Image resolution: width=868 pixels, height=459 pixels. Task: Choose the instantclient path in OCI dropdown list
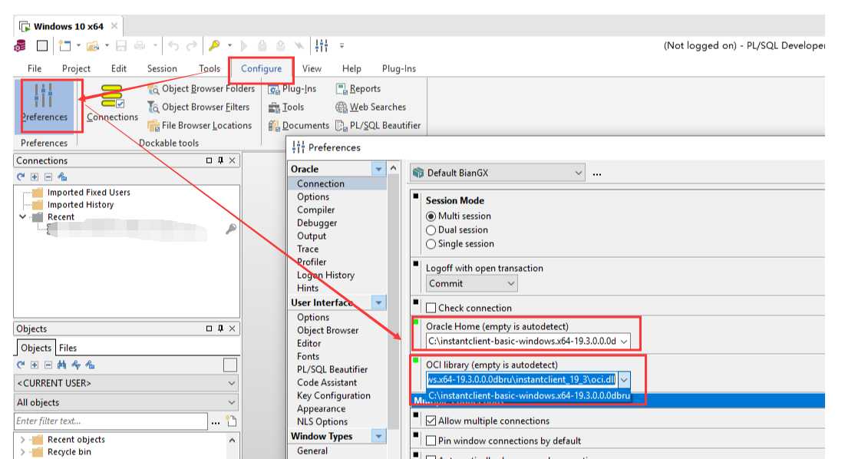pyautogui.click(x=529, y=396)
